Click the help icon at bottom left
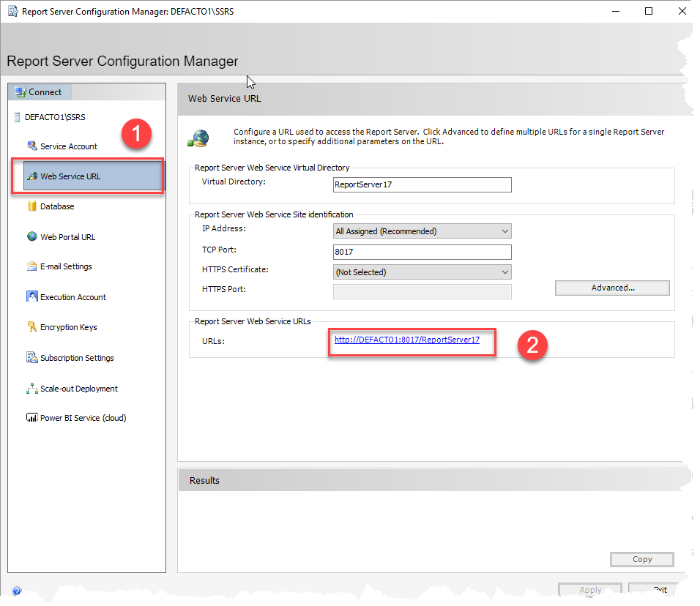Image resolution: width=700 pixels, height=606 pixels. tap(16, 591)
